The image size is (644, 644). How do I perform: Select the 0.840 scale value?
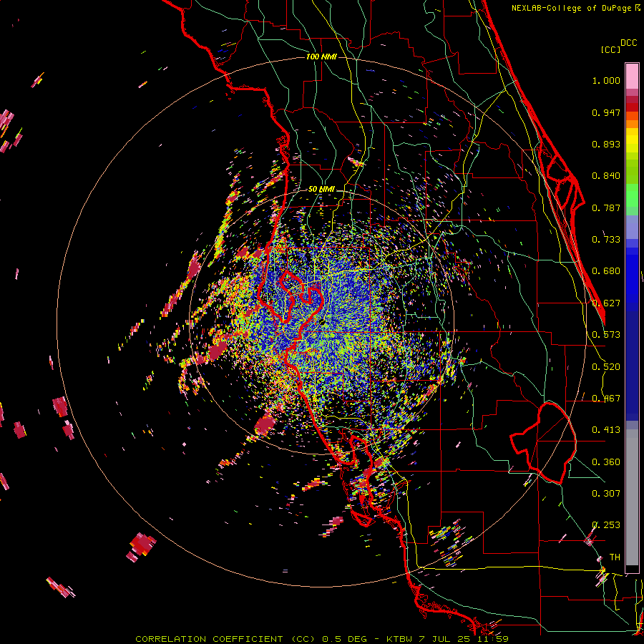(x=606, y=176)
